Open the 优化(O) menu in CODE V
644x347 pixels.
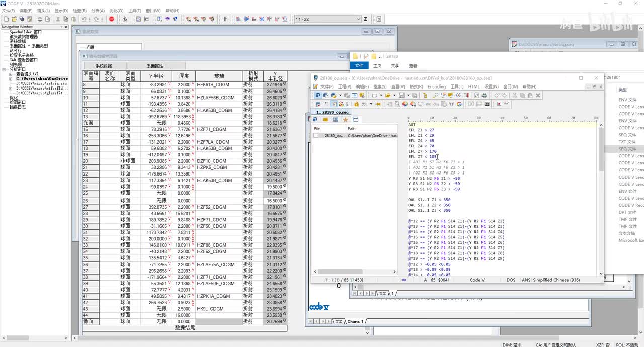coord(116,11)
